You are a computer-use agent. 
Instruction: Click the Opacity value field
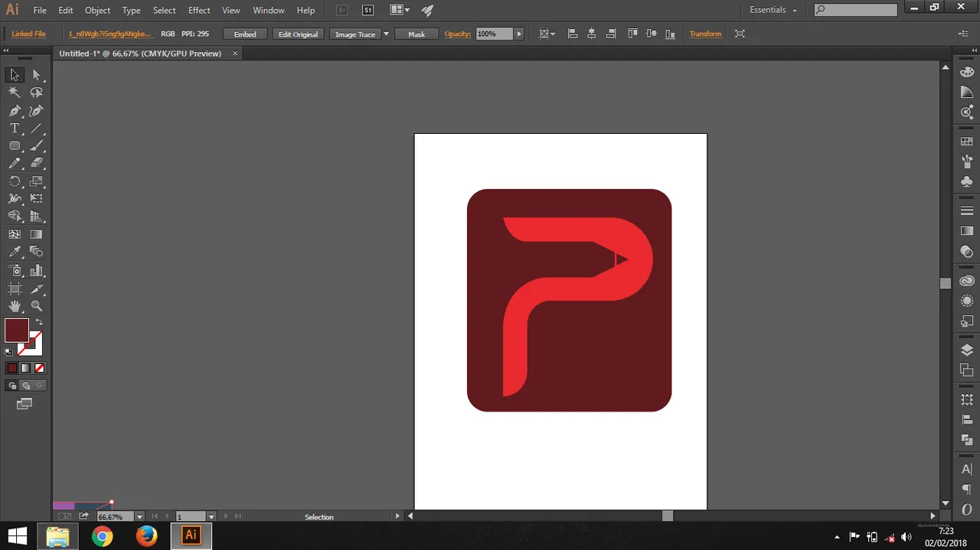click(x=495, y=34)
